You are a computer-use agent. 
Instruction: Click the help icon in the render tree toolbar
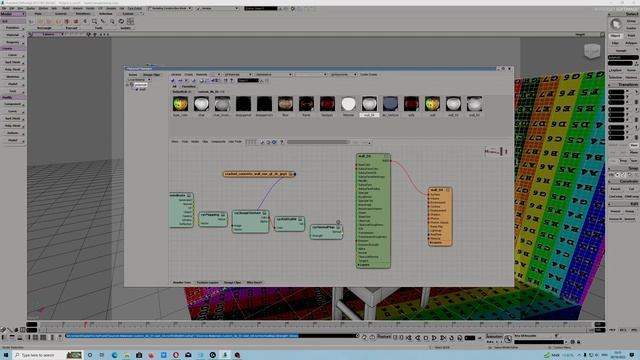(281, 142)
